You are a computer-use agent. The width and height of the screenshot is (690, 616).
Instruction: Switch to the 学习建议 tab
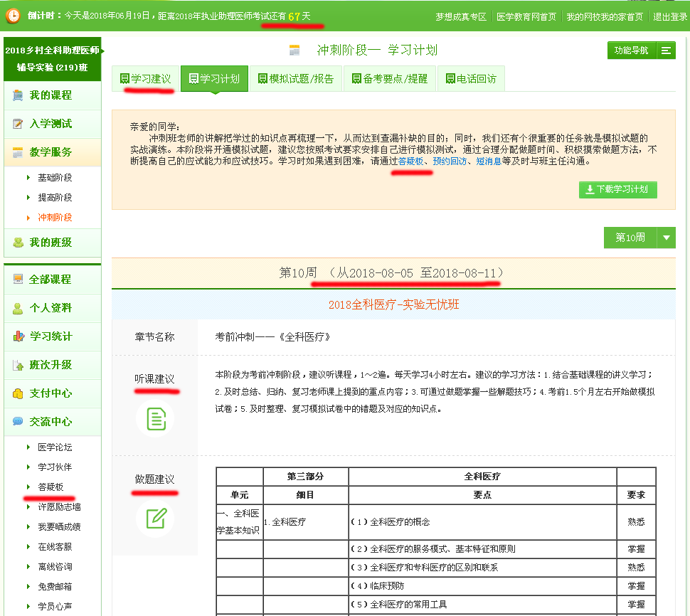[145, 79]
